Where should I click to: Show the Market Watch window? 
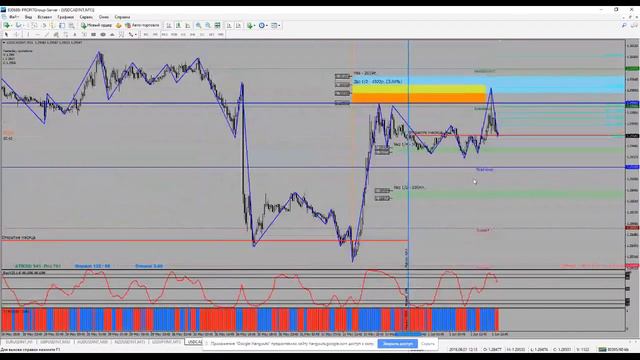point(34,25)
